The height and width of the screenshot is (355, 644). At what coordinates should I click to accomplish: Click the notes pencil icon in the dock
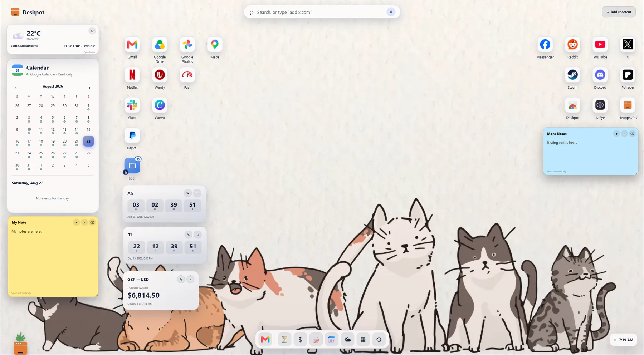click(x=316, y=340)
